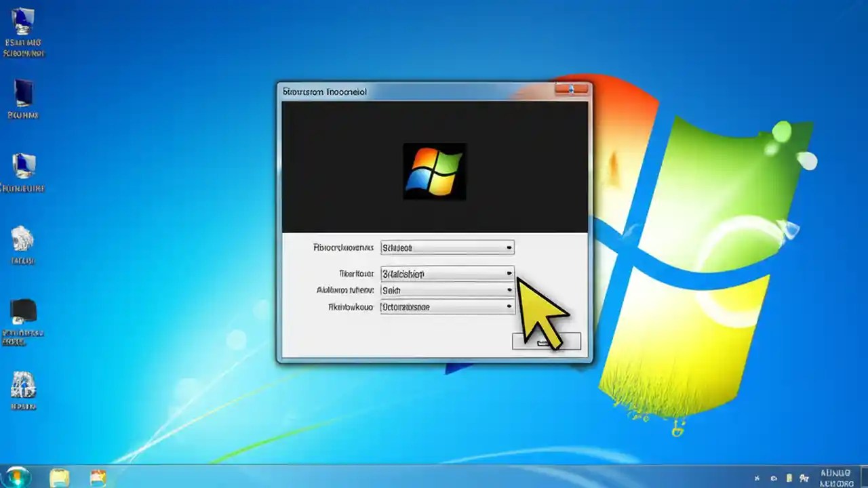Open the bottom dropdown in the dialog
Viewport: 868px width, 488px height.
pyautogui.click(x=509, y=306)
